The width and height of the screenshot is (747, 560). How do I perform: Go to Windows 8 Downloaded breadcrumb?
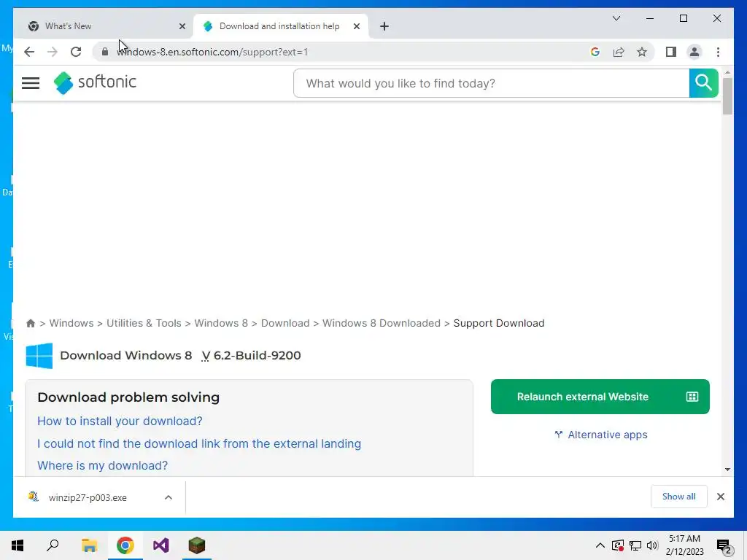point(381,323)
